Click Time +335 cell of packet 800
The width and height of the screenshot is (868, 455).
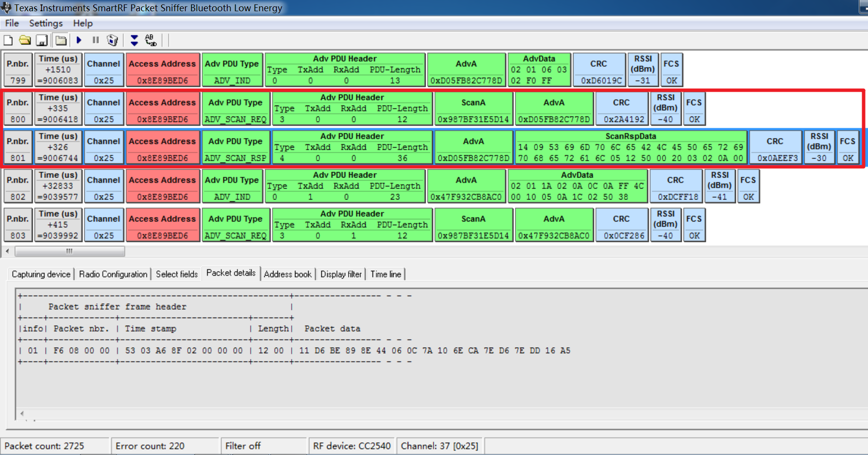click(59, 108)
